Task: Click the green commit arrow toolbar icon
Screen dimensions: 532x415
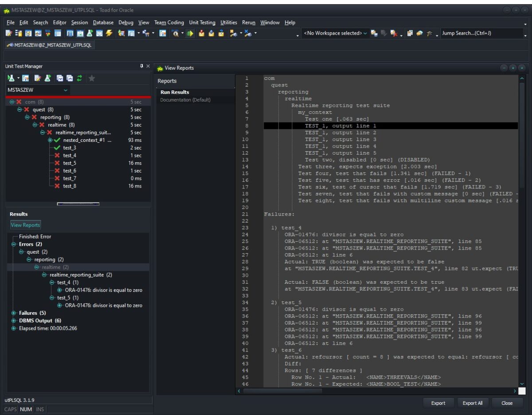Action: [190, 34]
